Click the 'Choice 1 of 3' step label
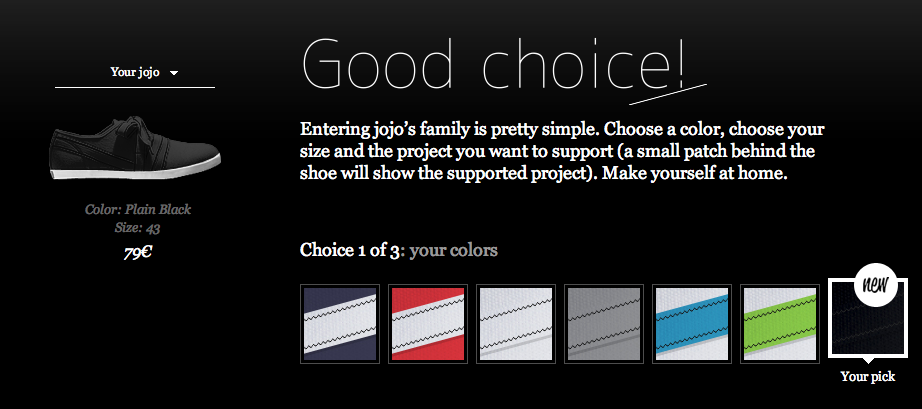 click(x=352, y=250)
